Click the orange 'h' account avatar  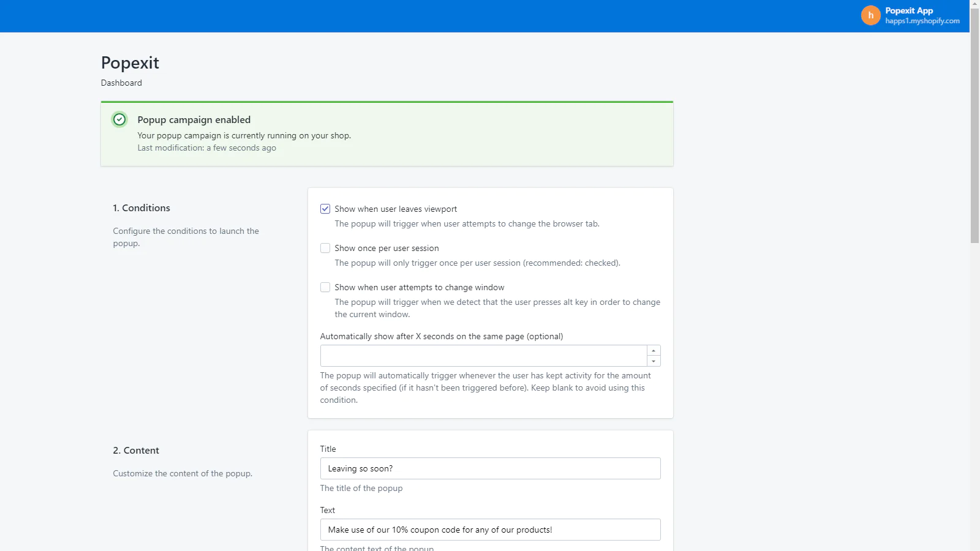(x=870, y=15)
